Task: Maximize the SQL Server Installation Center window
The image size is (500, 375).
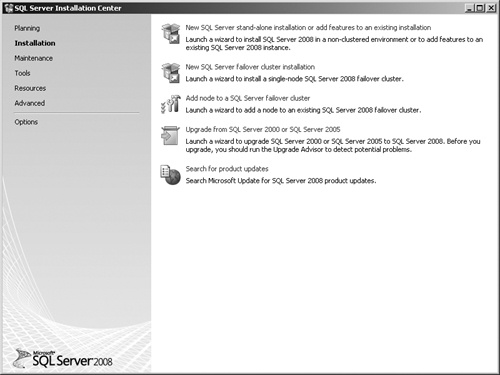Action: pyautogui.click(x=480, y=8)
